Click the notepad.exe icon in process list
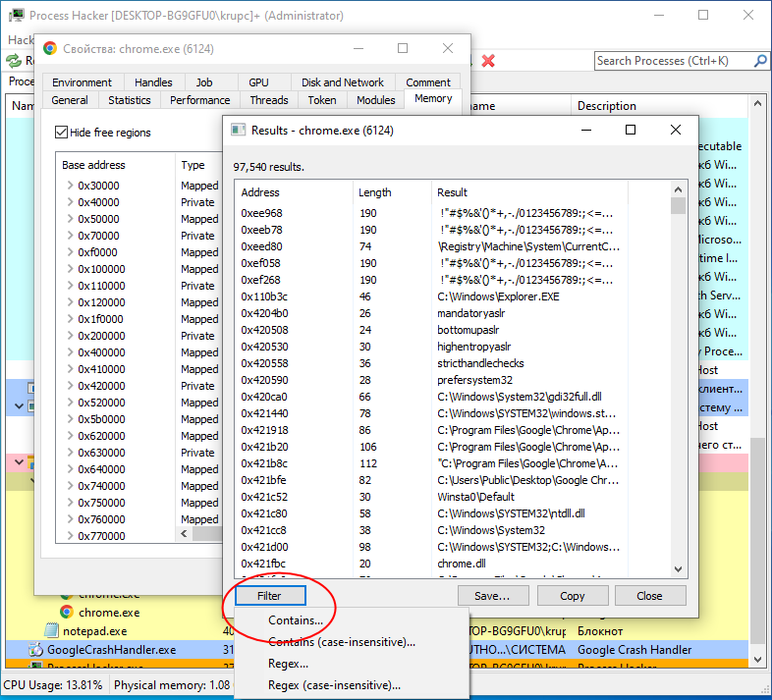Viewport: 772px width, 700px height. [x=51, y=630]
